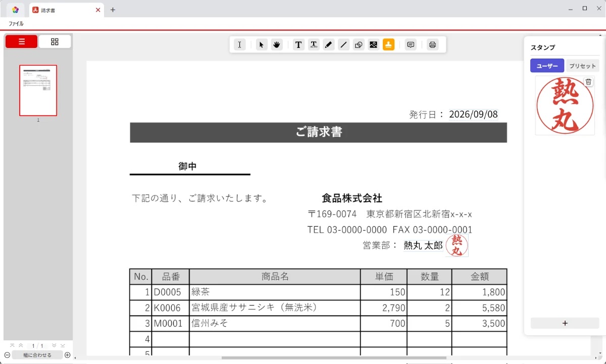Pick the shapes tool
The width and height of the screenshot is (606, 364).
coord(359,45)
